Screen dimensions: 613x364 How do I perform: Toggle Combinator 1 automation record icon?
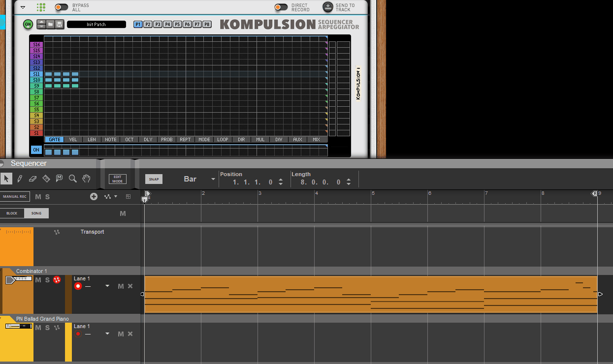pyautogui.click(x=57, y=280)
